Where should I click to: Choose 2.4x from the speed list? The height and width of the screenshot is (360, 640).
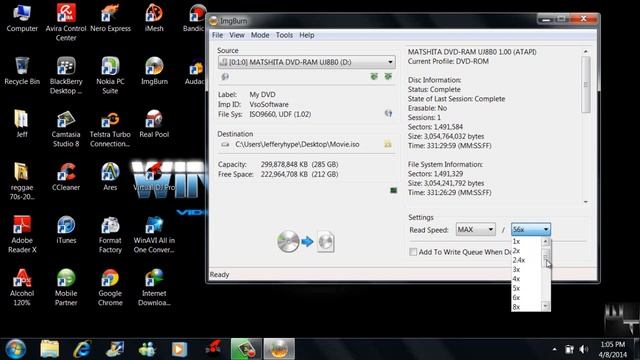pyautogui.click(x=526, y=260)
